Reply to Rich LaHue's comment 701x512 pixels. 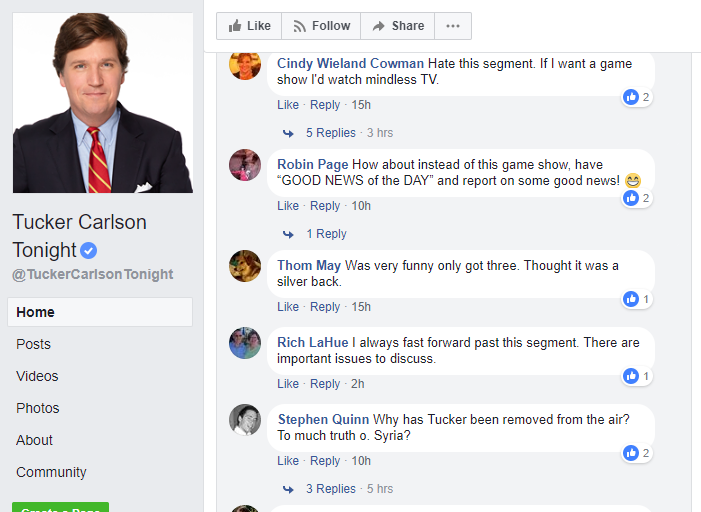[325, 384]
